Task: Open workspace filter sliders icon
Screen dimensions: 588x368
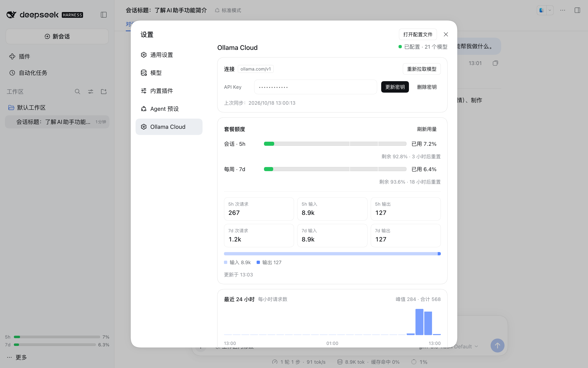Action: (91, 92)
